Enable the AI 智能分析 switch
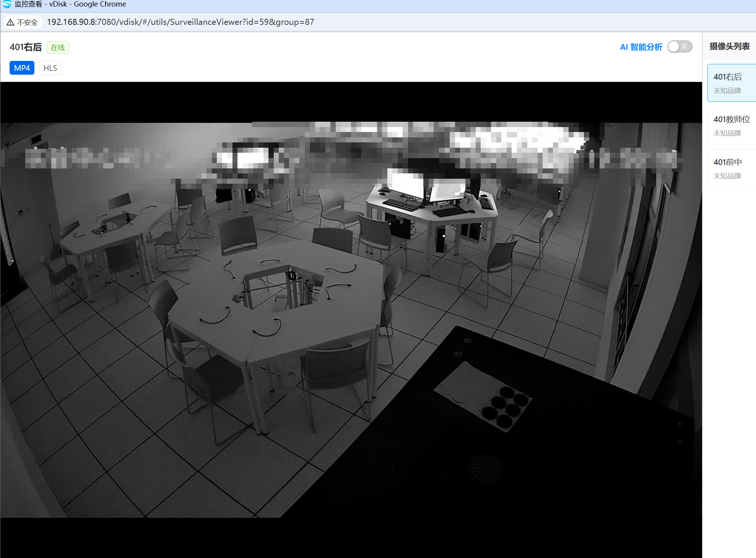The height and width of the screenshot is (558, 756). click(679, 47)
